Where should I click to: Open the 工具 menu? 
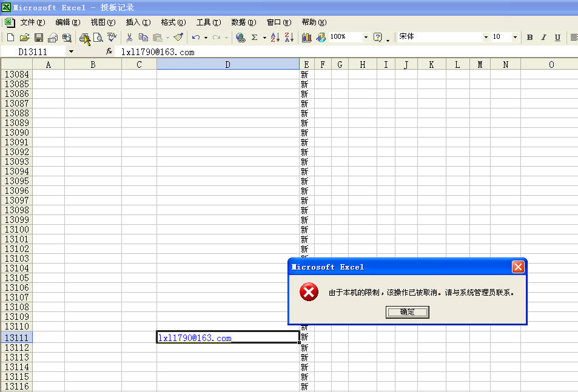click(209, 22)
